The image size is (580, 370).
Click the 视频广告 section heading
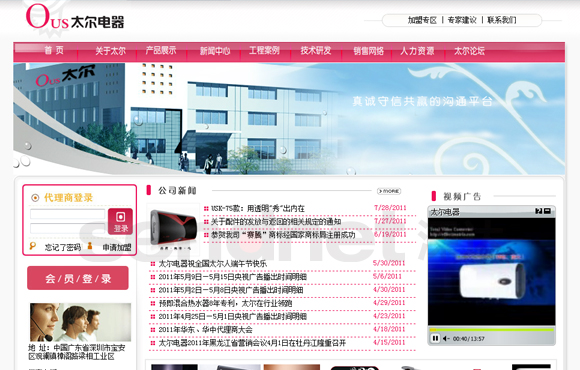462,196
